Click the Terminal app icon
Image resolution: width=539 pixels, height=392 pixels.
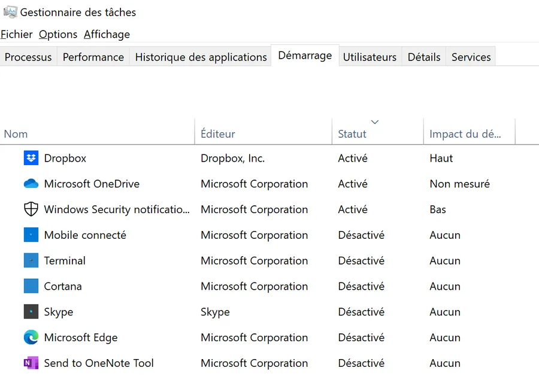(31, 260)
